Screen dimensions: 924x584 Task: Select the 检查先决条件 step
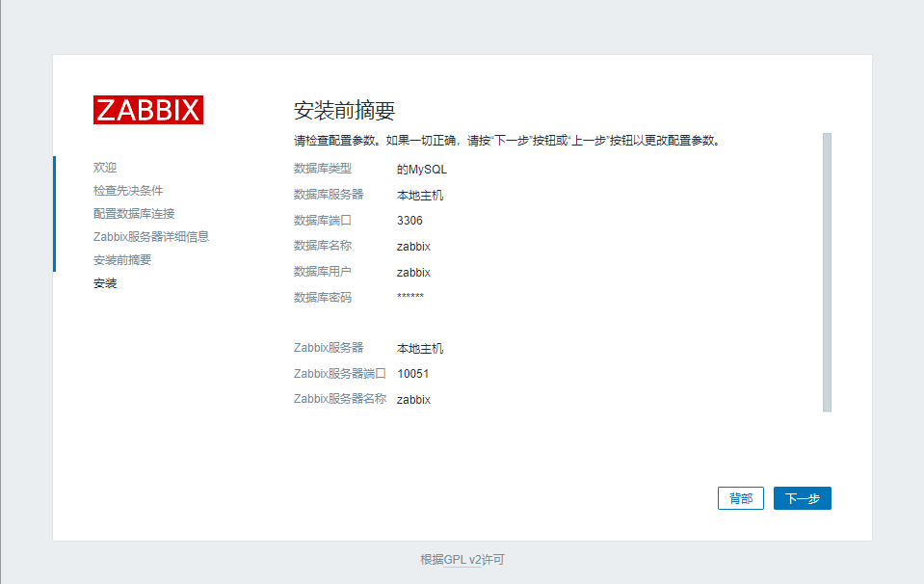click(x=128, y=191)
